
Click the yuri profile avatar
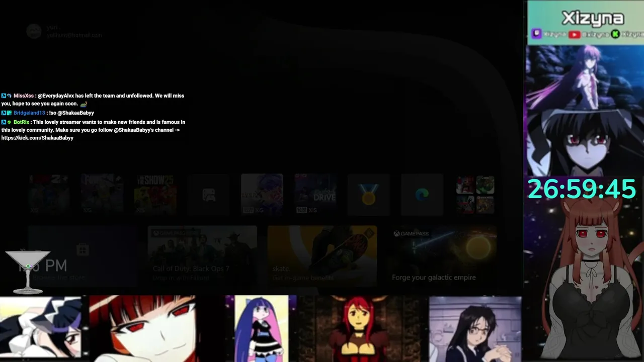click(x=34, y=31)
